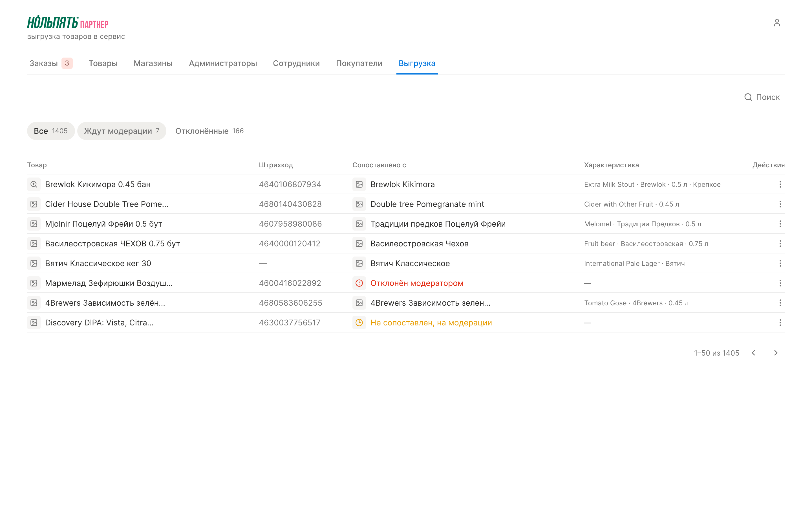Click the pagination text 1–50 из 1405

[716, 353]
